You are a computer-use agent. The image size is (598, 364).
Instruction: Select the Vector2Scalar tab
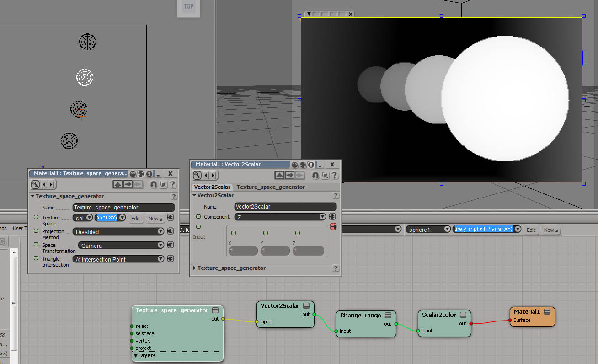[x=212, y=187]
